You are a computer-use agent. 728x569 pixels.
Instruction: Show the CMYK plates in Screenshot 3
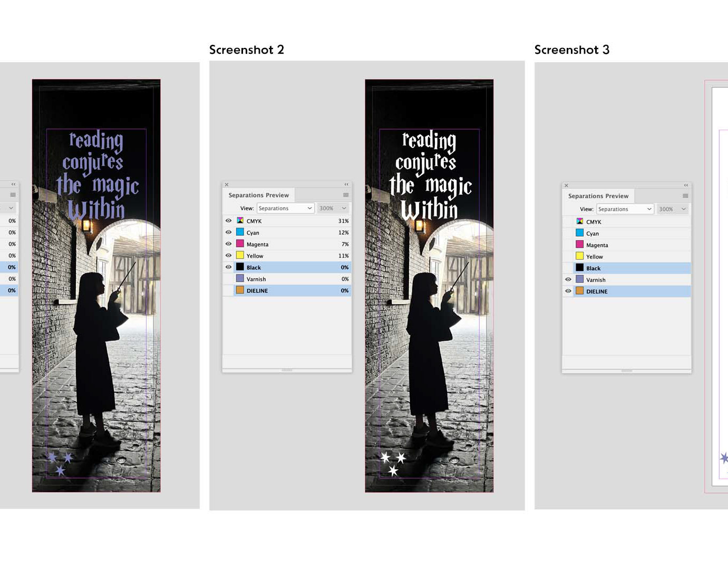(x=568, y=222)
